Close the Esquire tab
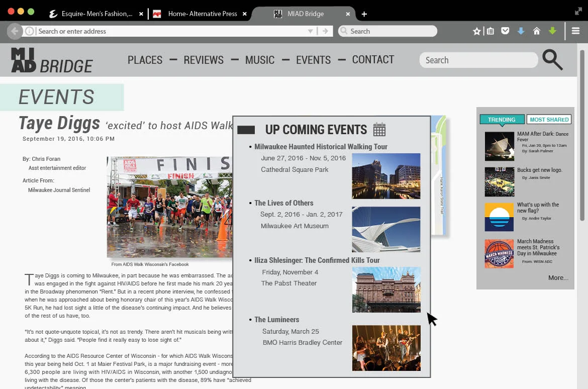This screenshot has height=389, width=588. tap(141, 14)
